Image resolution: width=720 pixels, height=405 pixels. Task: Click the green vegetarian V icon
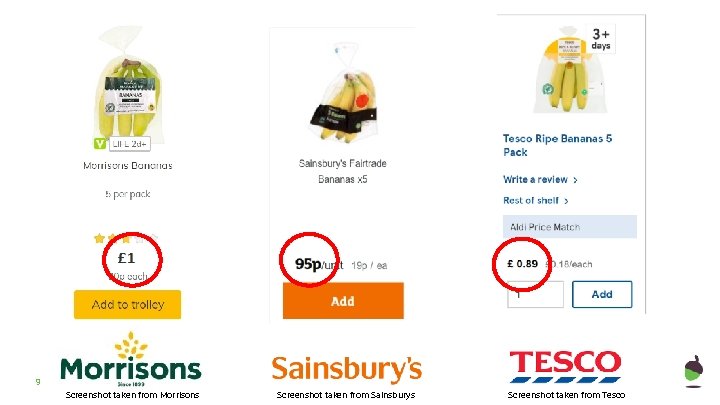click(x=100, y=143)
